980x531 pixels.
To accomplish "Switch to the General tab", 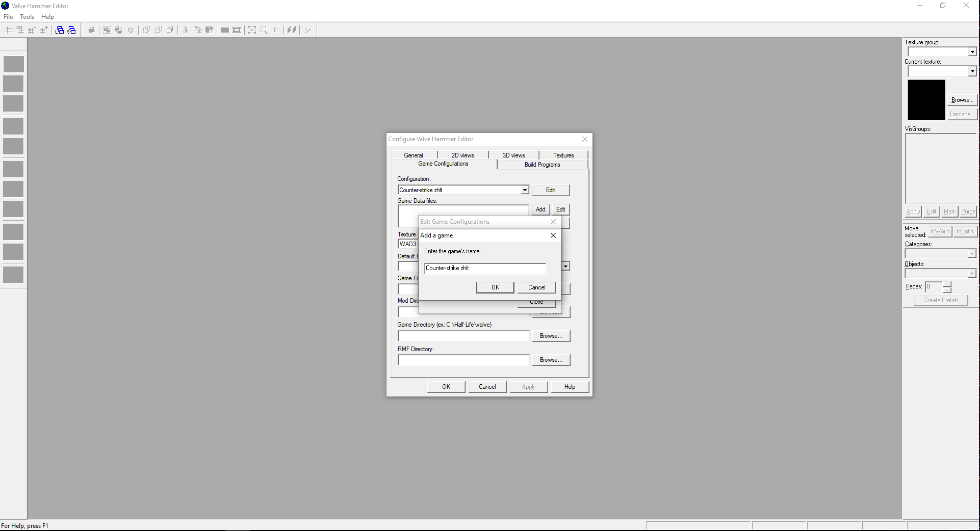I will click(x=414, y=155).
